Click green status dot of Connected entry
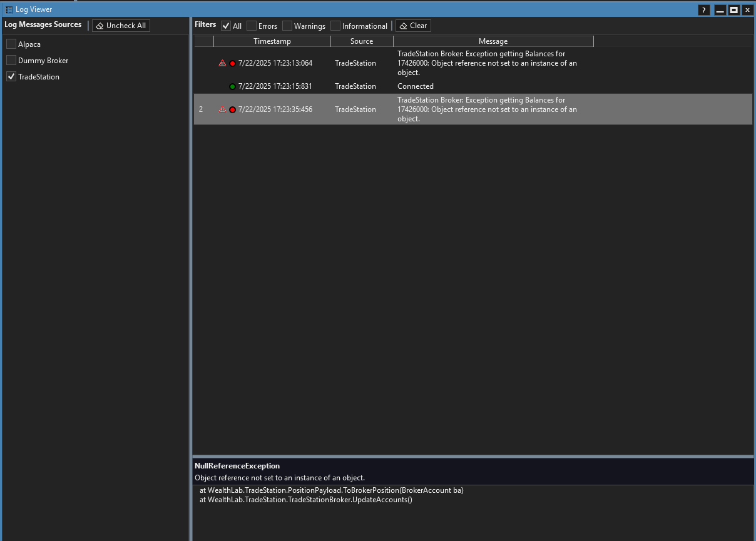Viewport: 756px width, 541px height. pyautogui.click(x=233, y=86)
